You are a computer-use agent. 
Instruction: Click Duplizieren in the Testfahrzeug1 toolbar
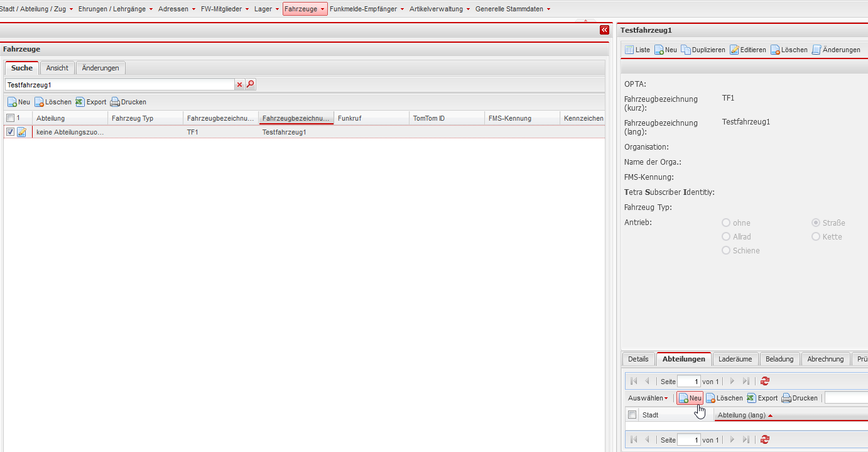click(x=703, y=50)
